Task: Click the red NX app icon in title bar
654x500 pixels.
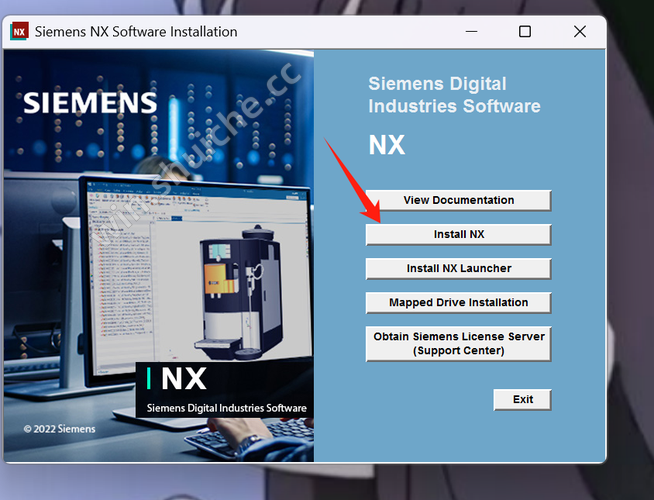Action: click(x=19, y=32)
